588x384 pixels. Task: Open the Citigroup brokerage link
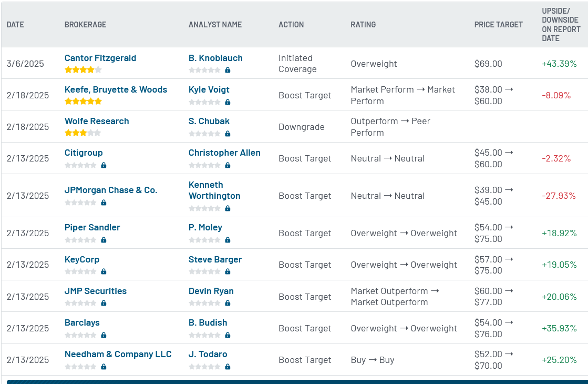point(84,153)
